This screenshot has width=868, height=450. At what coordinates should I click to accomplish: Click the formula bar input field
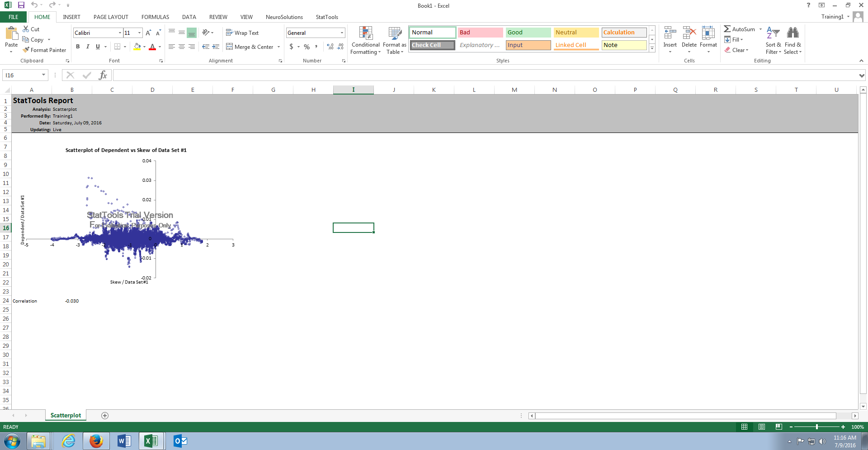coord(485,75)
